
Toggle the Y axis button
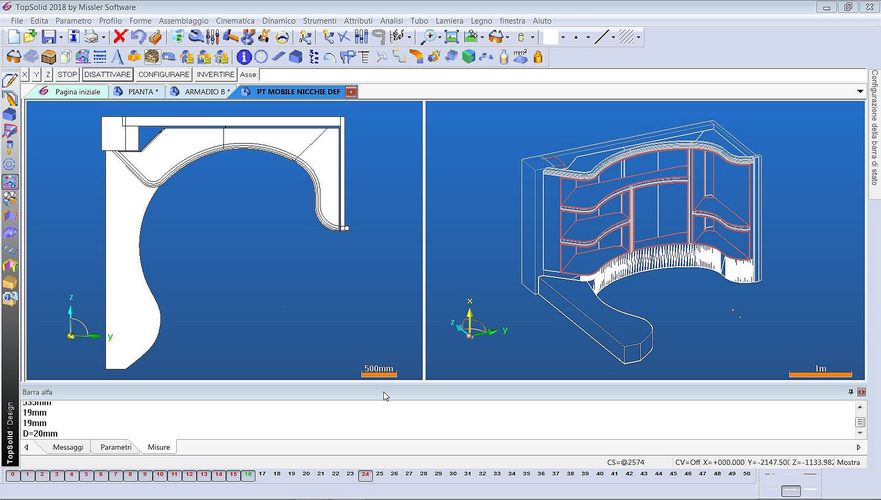tap(37, 74)
